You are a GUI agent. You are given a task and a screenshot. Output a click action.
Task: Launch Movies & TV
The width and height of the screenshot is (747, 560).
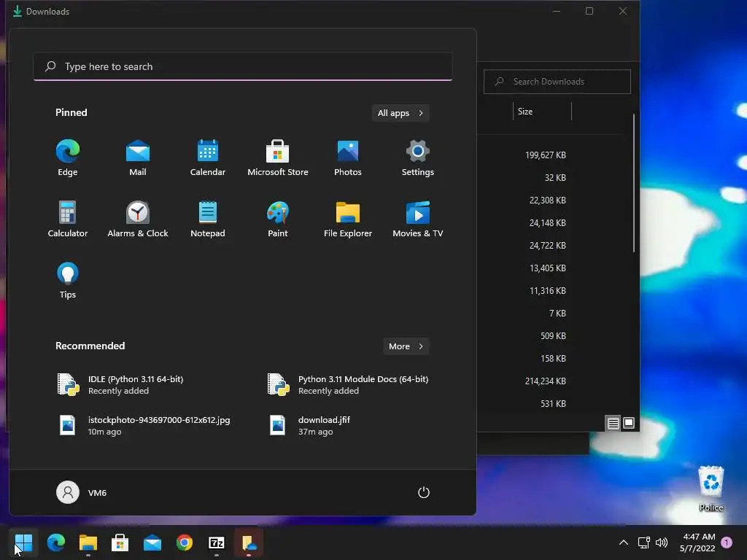(418, 219)
